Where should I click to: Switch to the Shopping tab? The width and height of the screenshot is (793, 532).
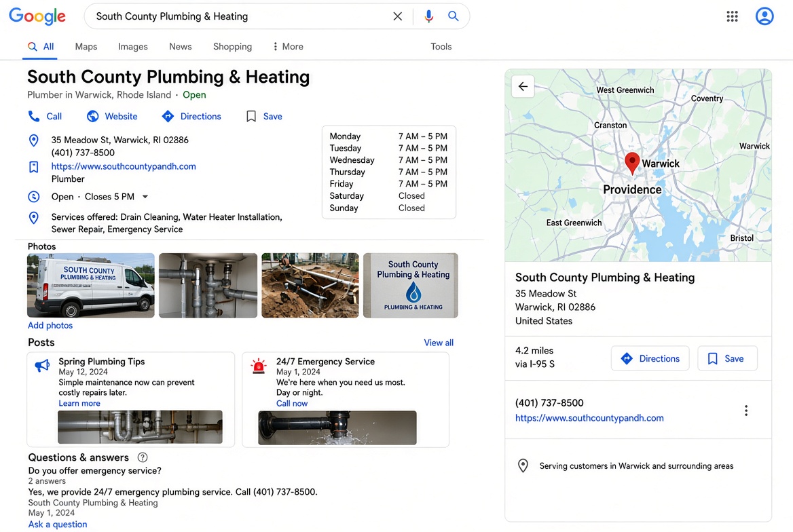coord(233,47)
